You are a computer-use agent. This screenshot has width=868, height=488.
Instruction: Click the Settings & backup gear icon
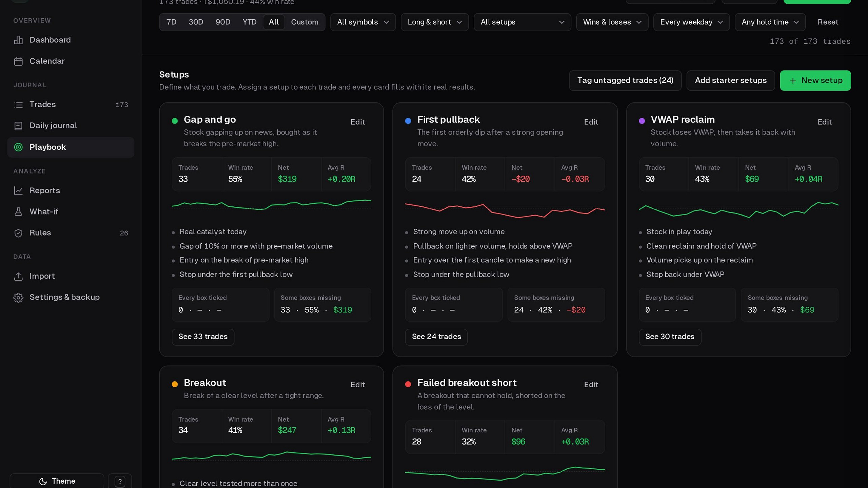pyautogui.click(x=18, y=298)
